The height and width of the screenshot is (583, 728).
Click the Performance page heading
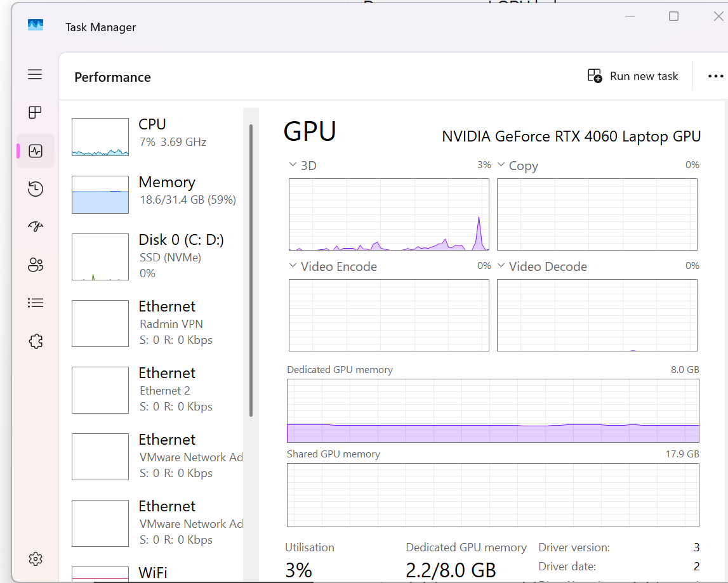[x=112, y=77]
